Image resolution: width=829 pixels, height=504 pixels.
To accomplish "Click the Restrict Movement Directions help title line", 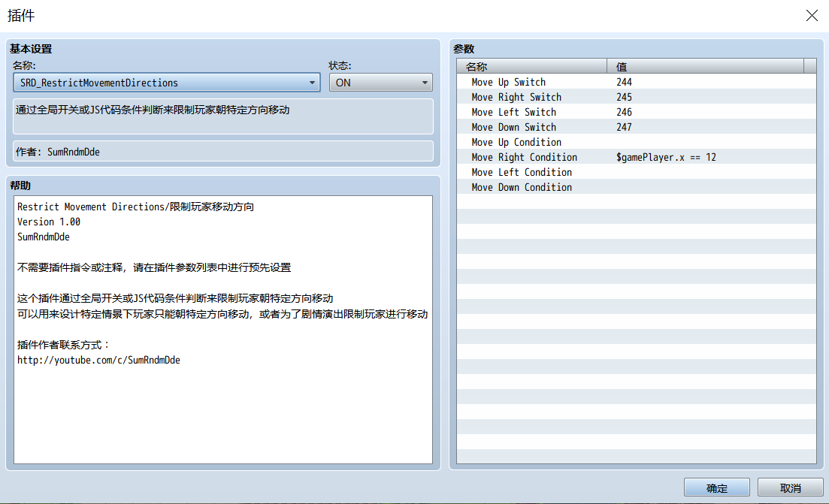I will (135, 207).
